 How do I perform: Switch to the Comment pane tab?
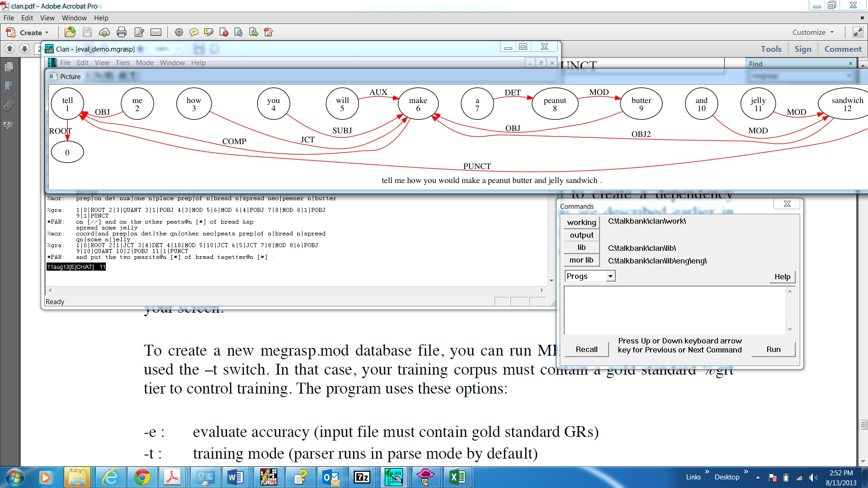coord(842,49)
